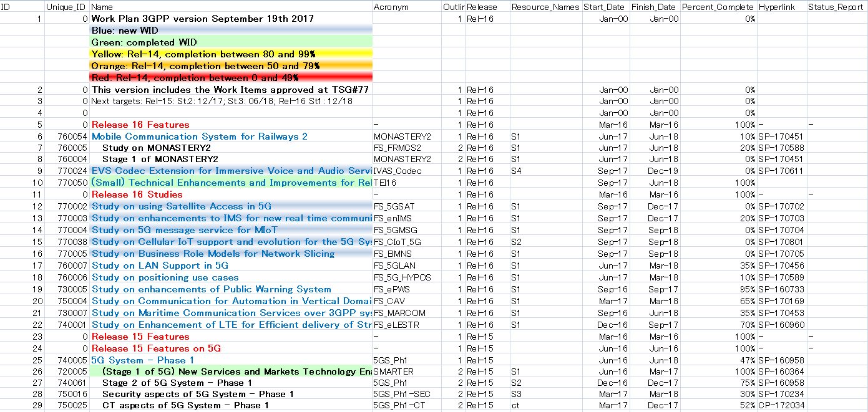Select the FS_5GSAT acronym cell

[407, 206]
